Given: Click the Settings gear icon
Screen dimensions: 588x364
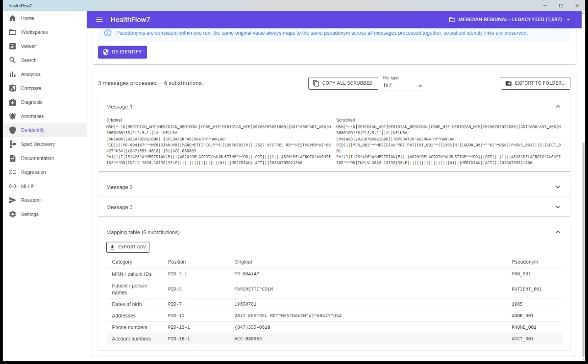Looking at the screenshot, I should tap(13, 214).
